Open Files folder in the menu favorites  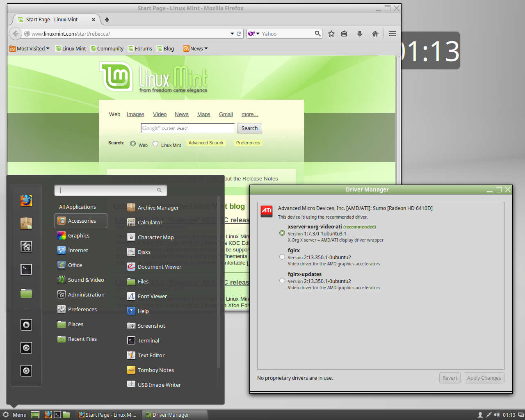(x=26, y=293)
